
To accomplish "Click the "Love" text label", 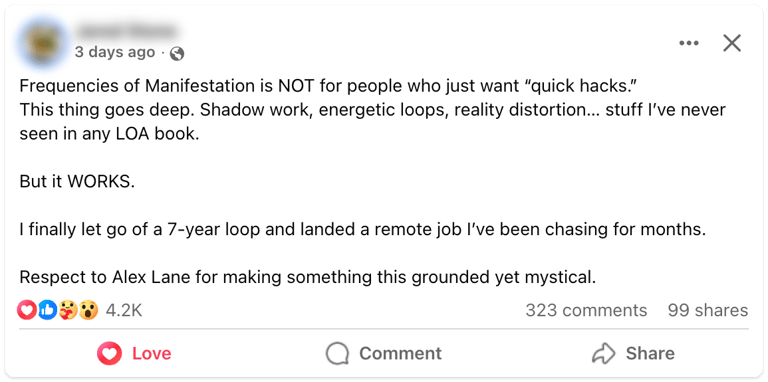I will click(152, 353).
